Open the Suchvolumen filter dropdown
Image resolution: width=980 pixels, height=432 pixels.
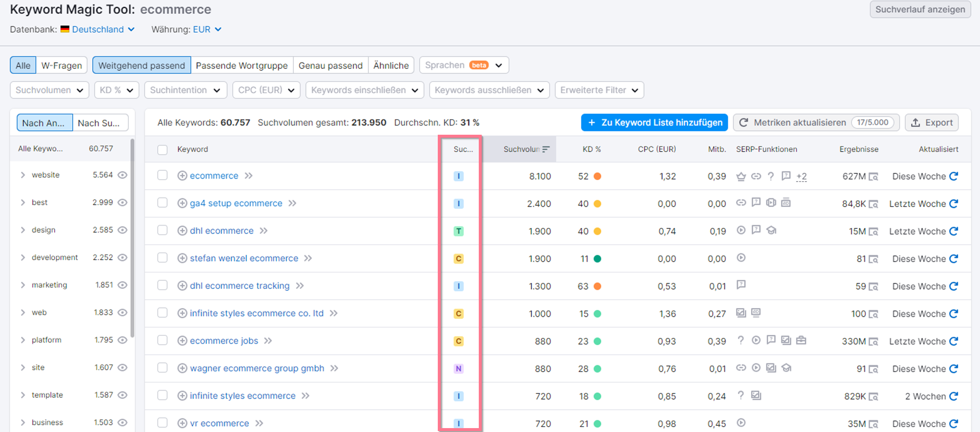(x=49, y=90)
